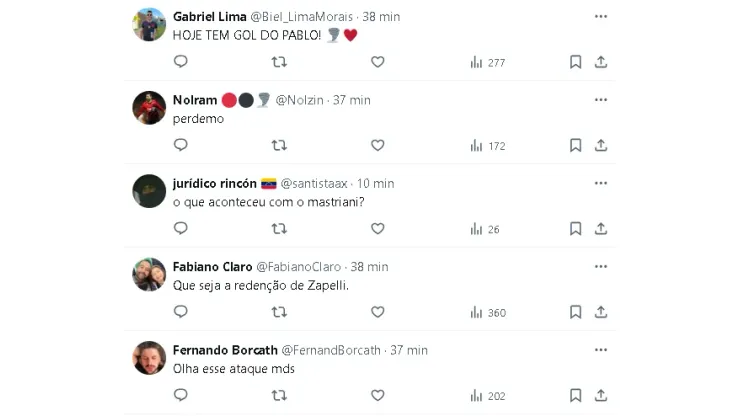The height and width of the screenshot is (416, 740).
Task: Share Nolram's tweet
Action: tap(601, 145)
